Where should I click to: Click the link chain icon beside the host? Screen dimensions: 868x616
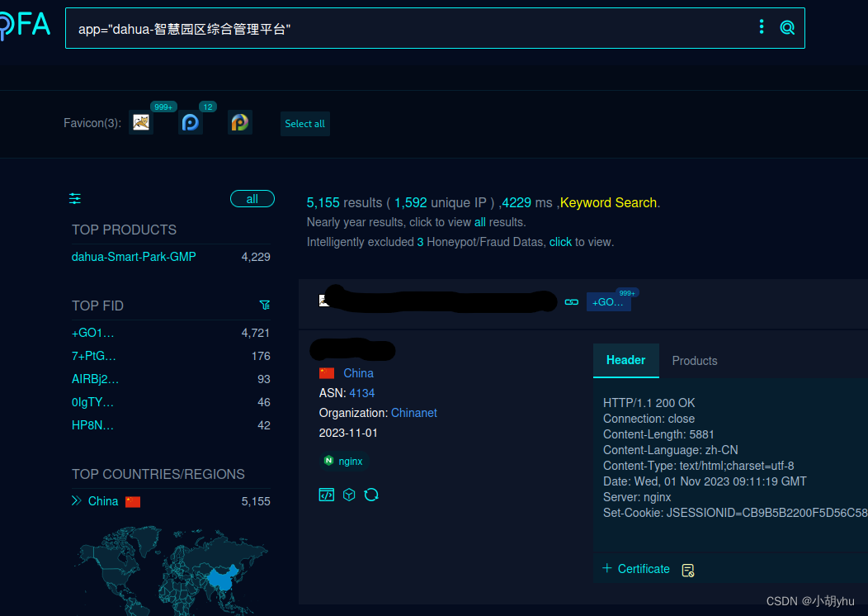(x=572, y=302)
